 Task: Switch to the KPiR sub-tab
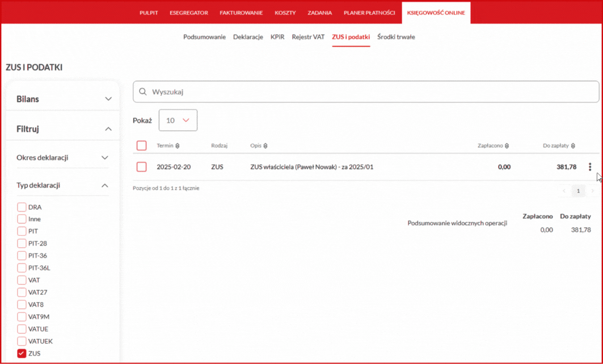click(x=277, y=37)
